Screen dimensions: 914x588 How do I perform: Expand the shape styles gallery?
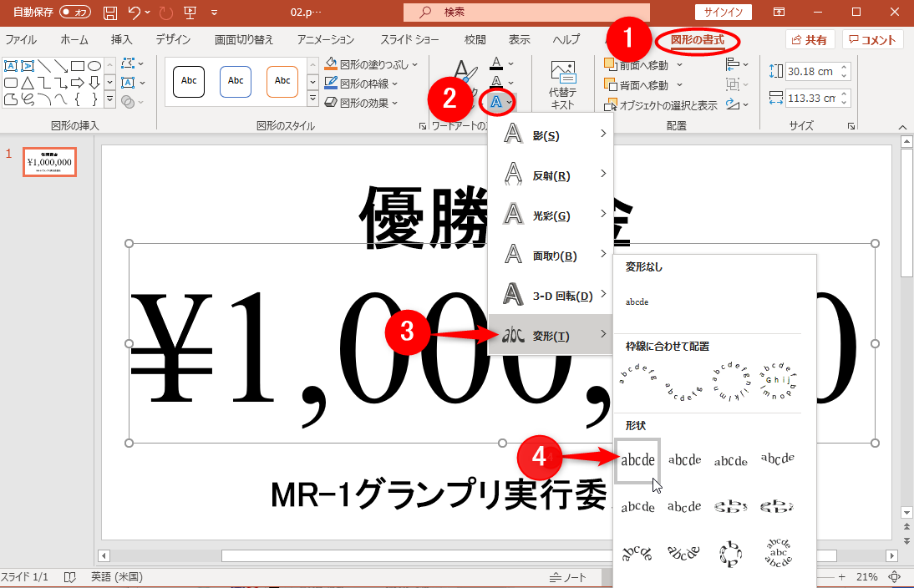[x=313, y=100]
